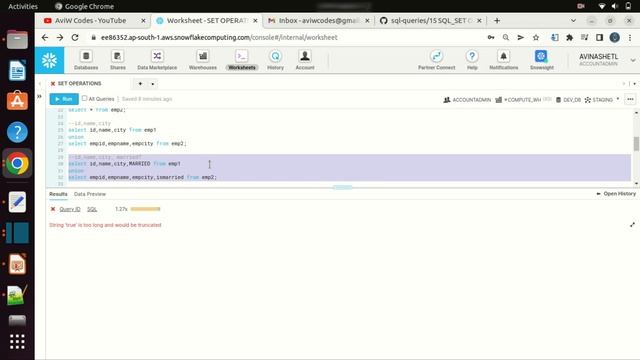Viewport: 640px width, 360px height.
Task: Expand the Chrome tab search chevron
Action: (573, 20)
